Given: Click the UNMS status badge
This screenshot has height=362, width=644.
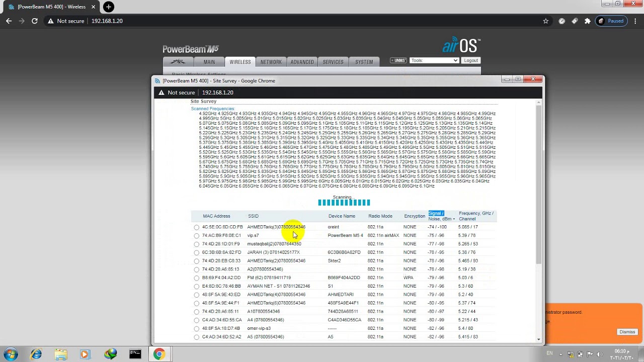Looking at the screenshot, I should pos(398,60).
